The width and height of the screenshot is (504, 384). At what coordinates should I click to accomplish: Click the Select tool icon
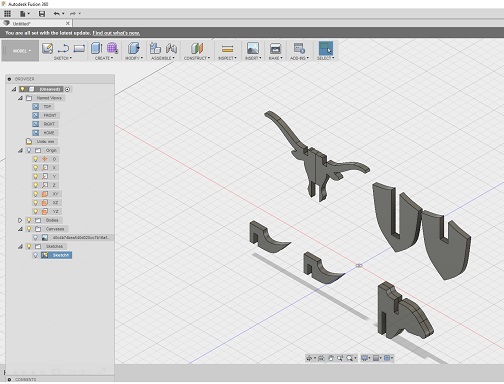(326, 48)
